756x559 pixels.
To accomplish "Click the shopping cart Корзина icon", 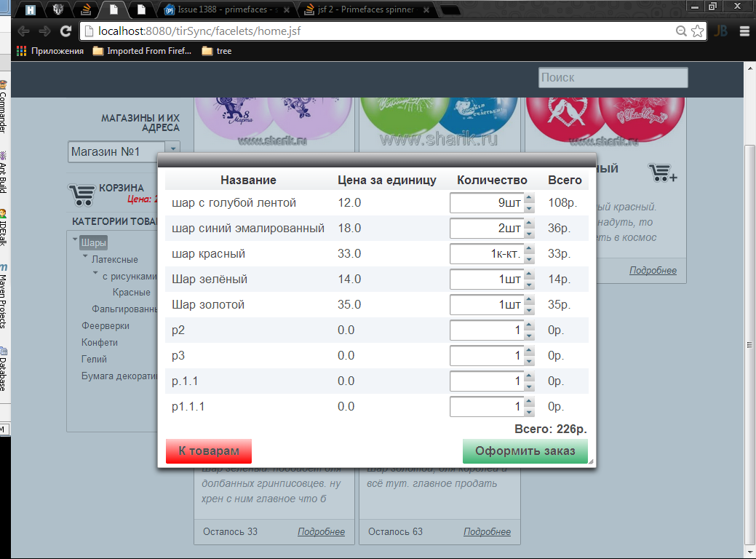I will [81, 194].
